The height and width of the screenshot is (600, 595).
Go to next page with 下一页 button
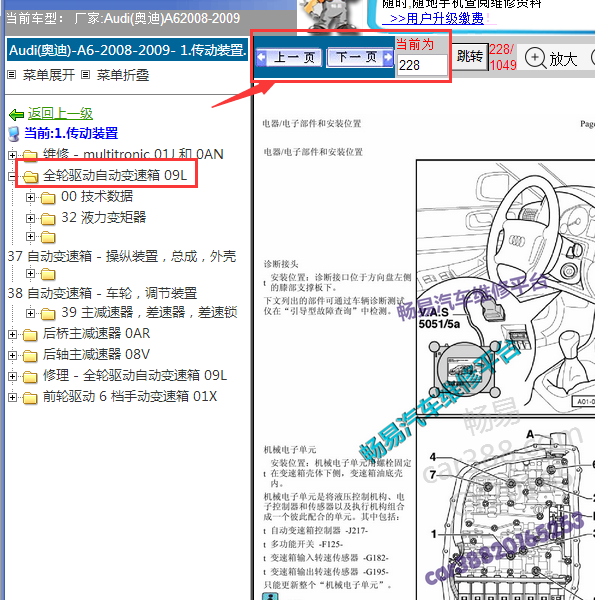point(360,57)
